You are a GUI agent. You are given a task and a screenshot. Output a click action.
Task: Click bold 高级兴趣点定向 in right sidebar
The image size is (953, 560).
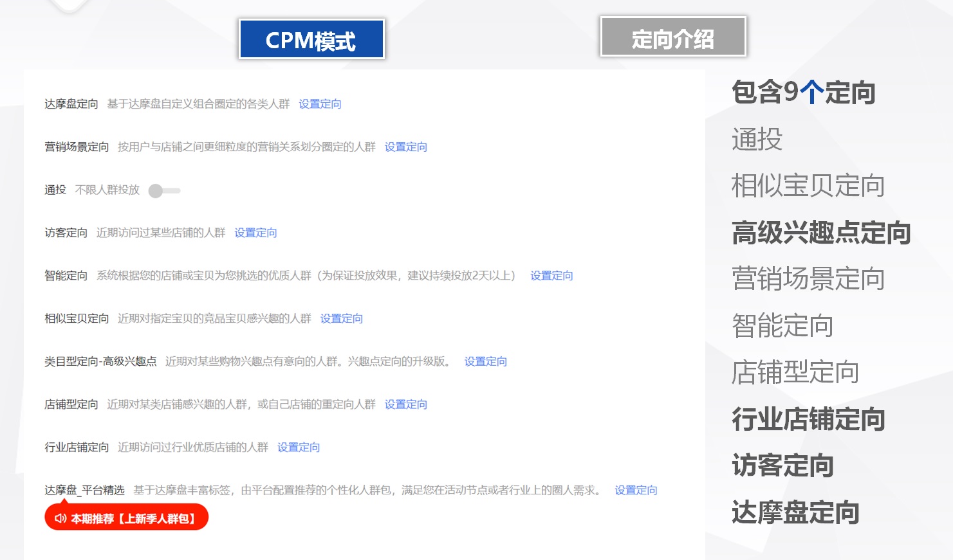(821, 233)
